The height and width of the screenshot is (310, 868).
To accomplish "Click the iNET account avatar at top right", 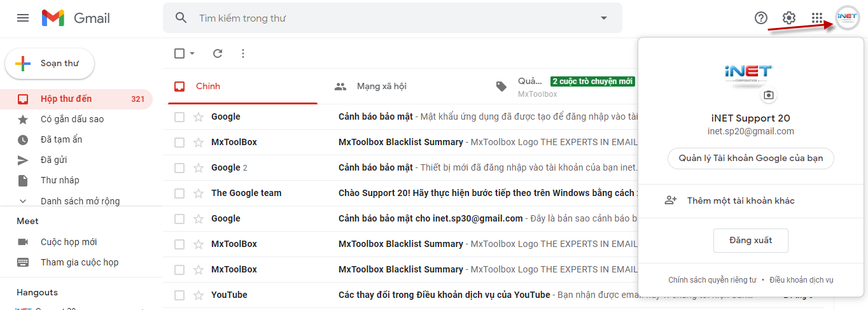I will click(x=847, y=18).
